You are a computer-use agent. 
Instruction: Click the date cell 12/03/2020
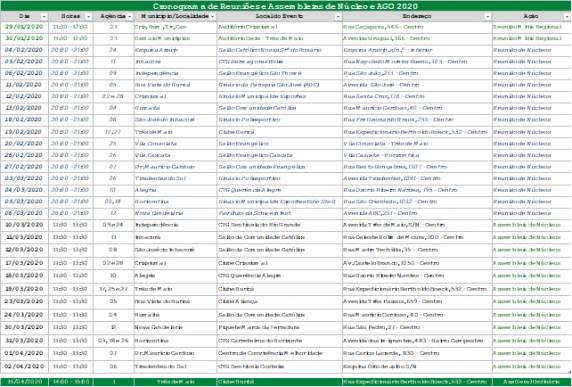point(24,250)
